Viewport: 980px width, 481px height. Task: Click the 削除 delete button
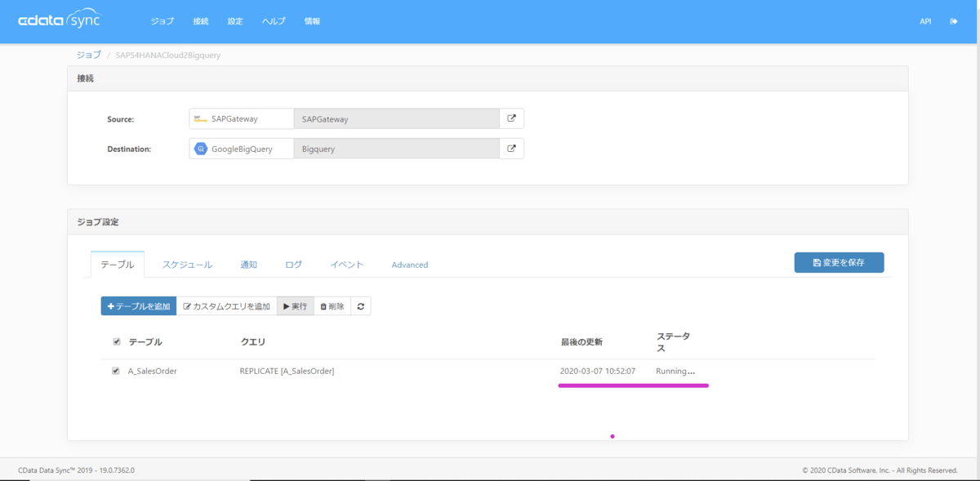tap(332, 306)
